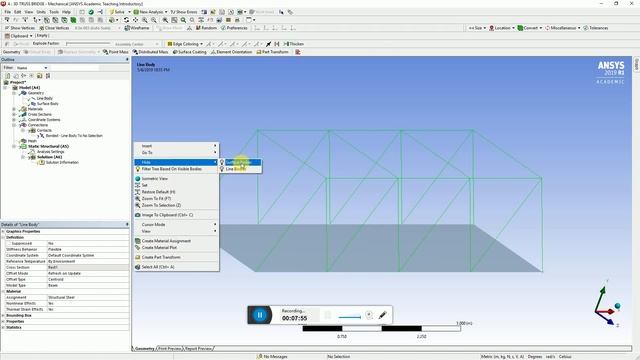Click the recorder volume slider line
The height and width of the screenshot is (360, 640).
350,317
